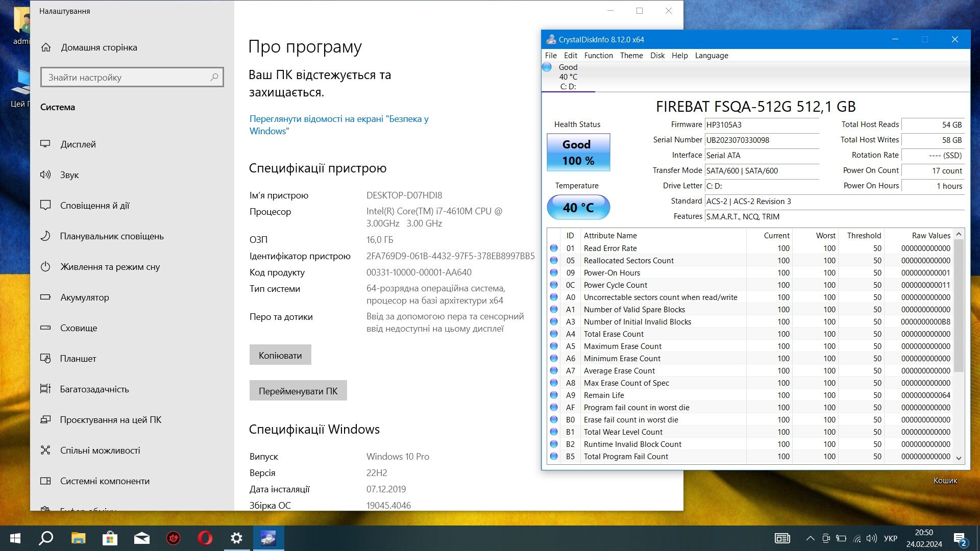Click the attribute list vertical scrollbar
This screenshot has width=980, height=551.
(x=959, y=306)
